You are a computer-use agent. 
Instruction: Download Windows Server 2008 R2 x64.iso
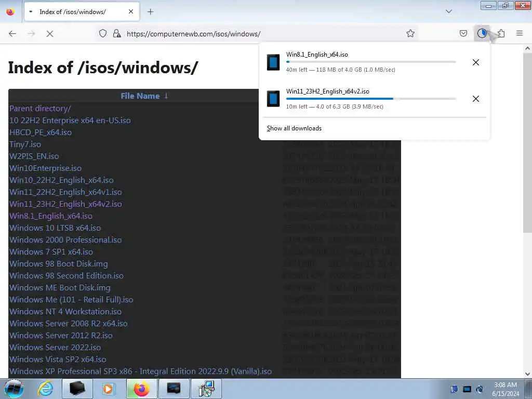click(x=68, y=323)
